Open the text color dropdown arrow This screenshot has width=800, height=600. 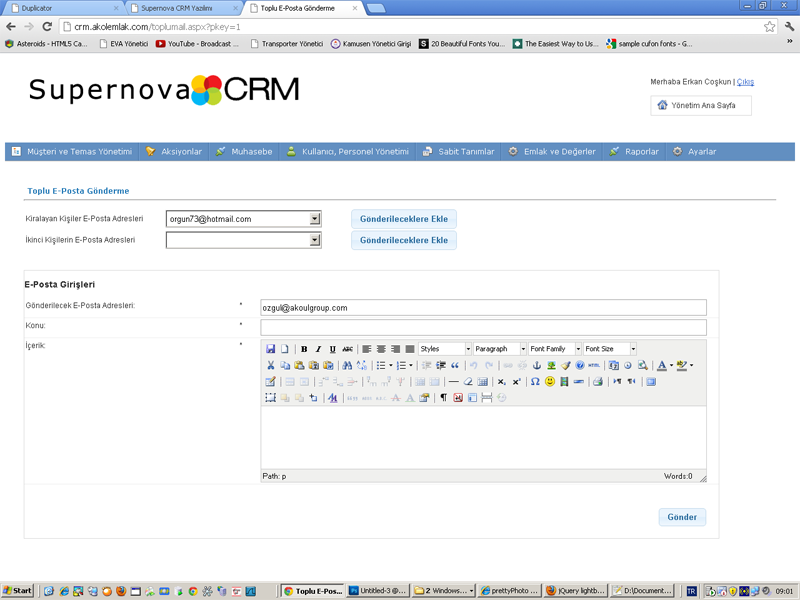coord(671,365)
